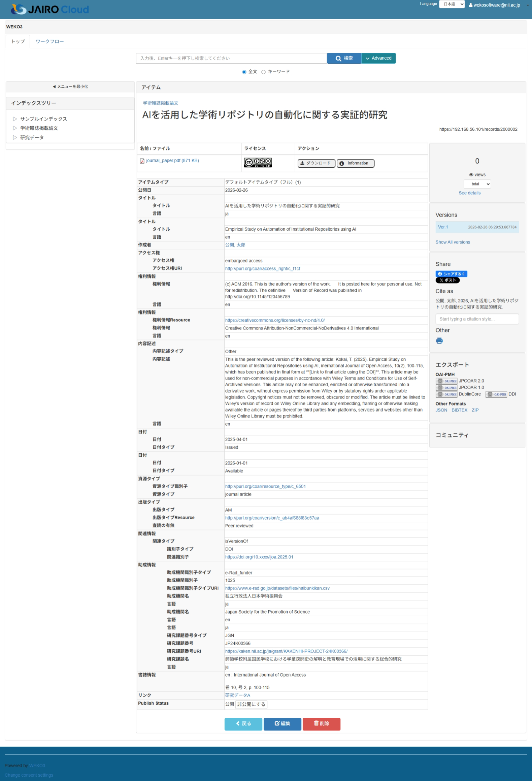Open the DDI OAI-PMH export icon
This screenshot has width=532, height=781.
(x=496, y=394)
